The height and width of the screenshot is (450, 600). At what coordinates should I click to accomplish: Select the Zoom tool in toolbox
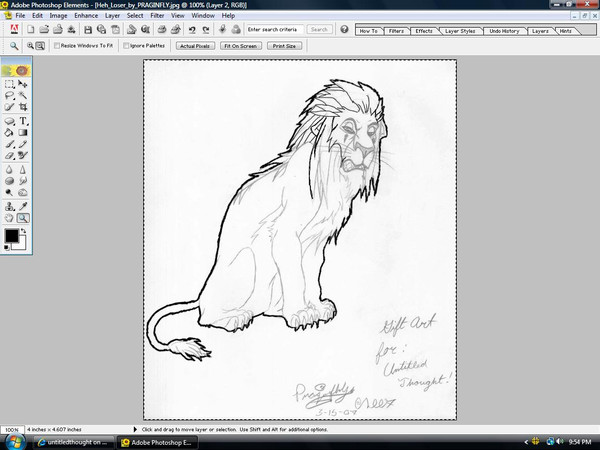23,218
